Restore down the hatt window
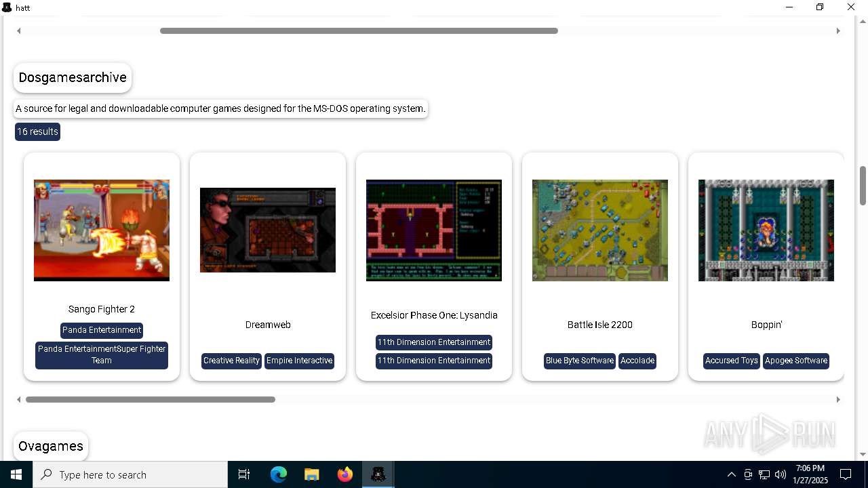Image resolution: width=868 pixels, height=488 pixels. (820, 7)
